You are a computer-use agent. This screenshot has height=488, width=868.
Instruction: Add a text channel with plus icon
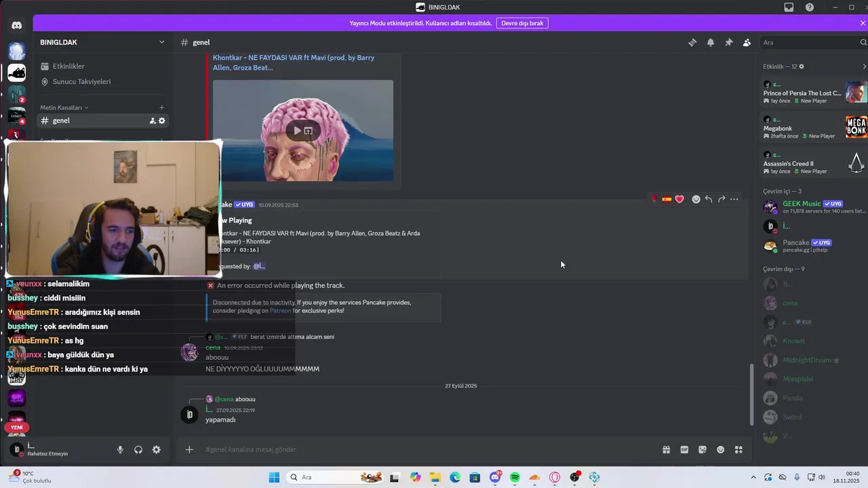click(161, 108)
